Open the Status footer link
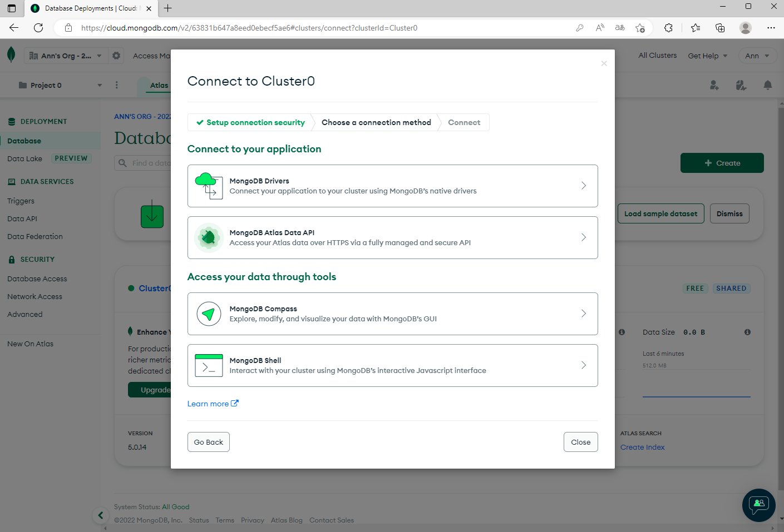Image resolution: width=784 pixels, height=532 pixels. pos(199,520)
